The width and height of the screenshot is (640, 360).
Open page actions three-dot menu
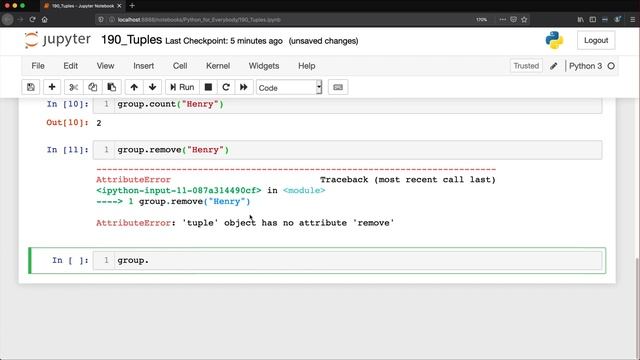coord(502,19)
